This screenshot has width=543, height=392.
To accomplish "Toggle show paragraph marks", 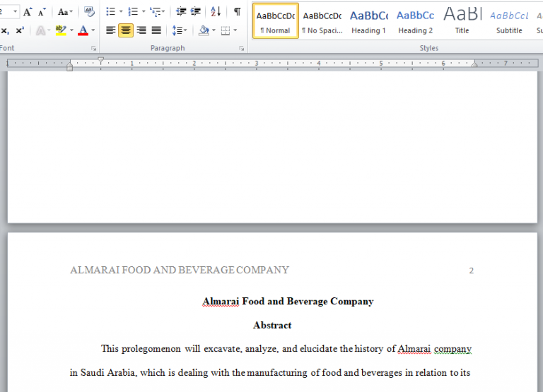I will click(x=237, y=12).
